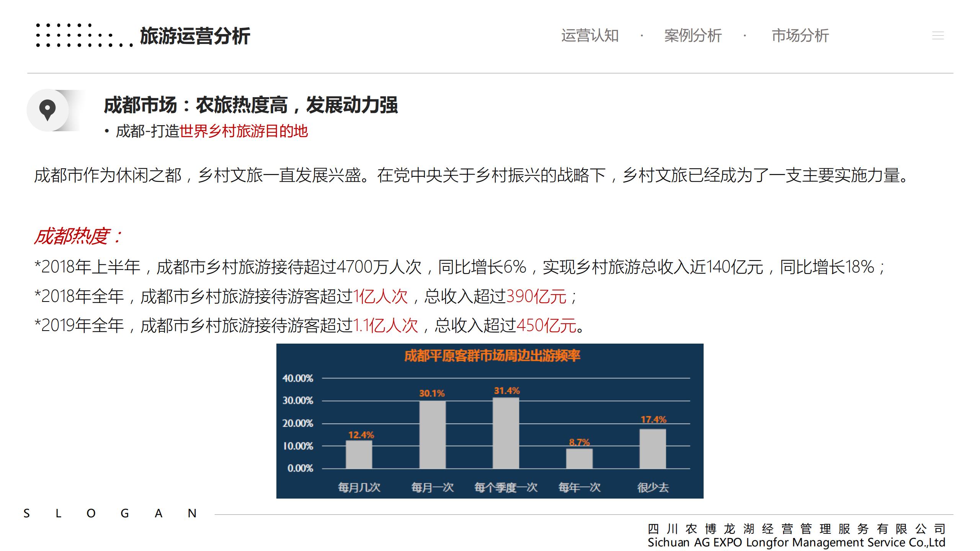Image resolution: width=980 pixels, height=551 pixels.
Task: Click the 每月几次 bar in chart
Action: click(x=359, y=454)
